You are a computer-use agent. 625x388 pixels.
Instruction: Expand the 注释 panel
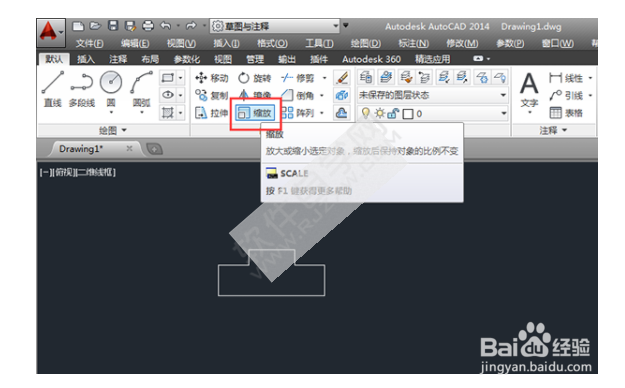tap(553, 130)
